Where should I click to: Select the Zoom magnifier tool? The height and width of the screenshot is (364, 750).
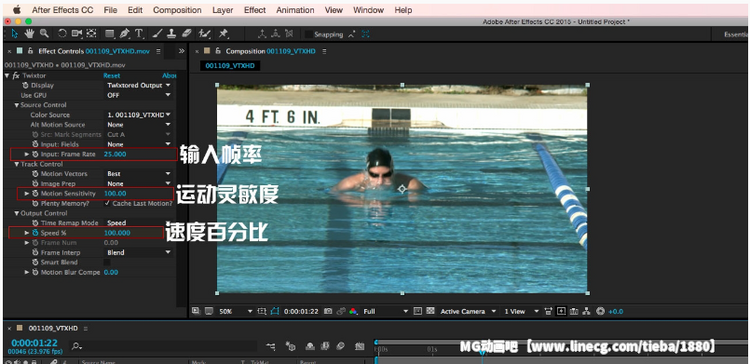(44, 33)
